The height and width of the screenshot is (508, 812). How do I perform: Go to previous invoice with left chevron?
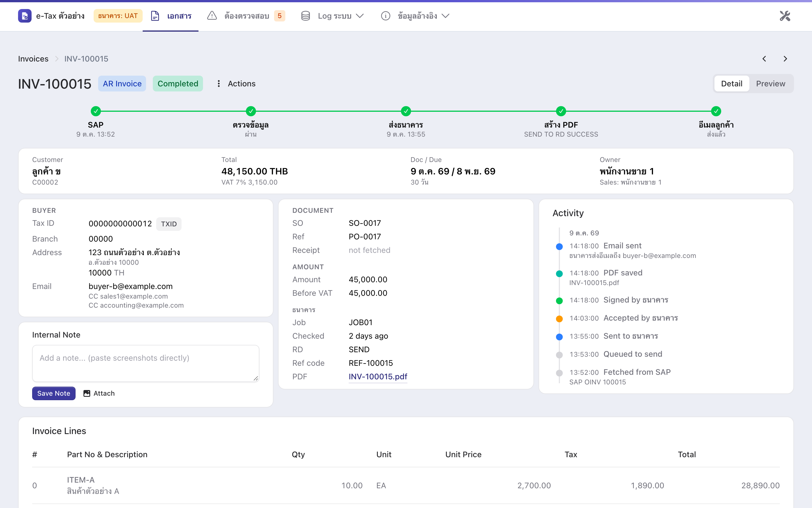(x=764, y=59)
